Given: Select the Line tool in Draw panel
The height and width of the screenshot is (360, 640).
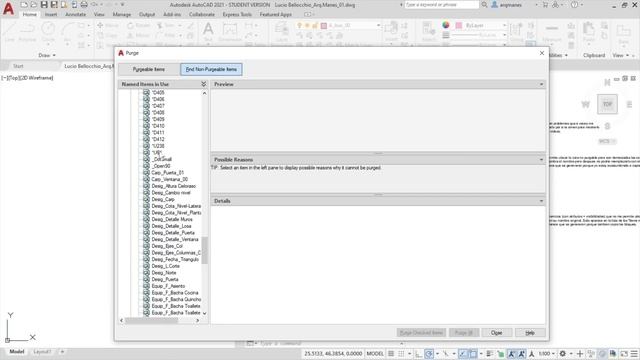Looking at the screenshot, I should (10, 31).
